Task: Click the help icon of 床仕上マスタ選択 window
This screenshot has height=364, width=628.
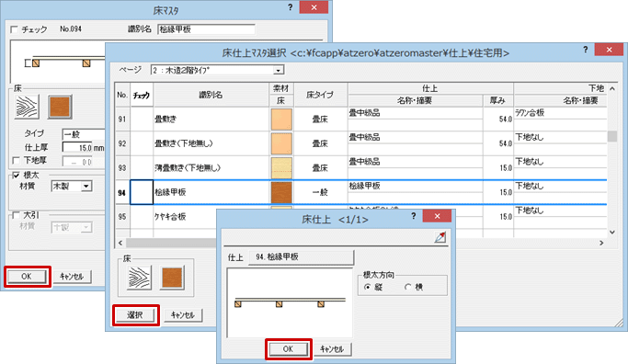Action: tap(586, 50)
